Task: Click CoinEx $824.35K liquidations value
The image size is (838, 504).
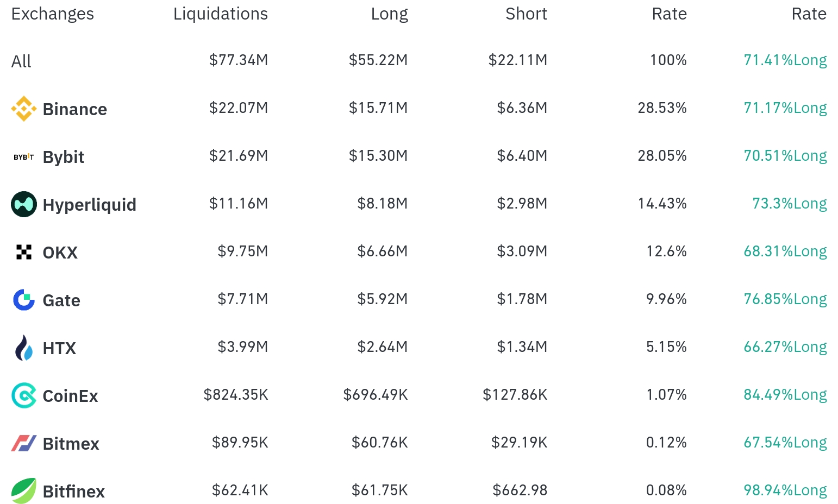Action: (236, 394)
